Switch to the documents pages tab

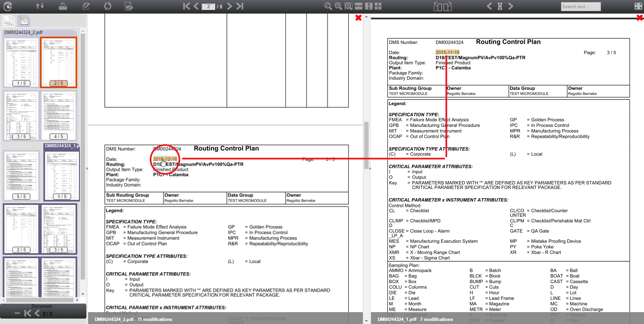(x=9, y=21)
